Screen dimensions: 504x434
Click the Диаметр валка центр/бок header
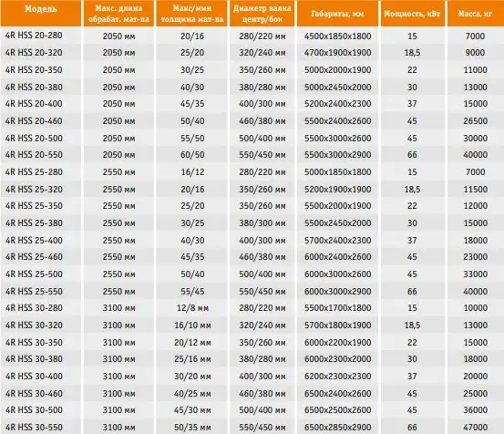(262, 14)
